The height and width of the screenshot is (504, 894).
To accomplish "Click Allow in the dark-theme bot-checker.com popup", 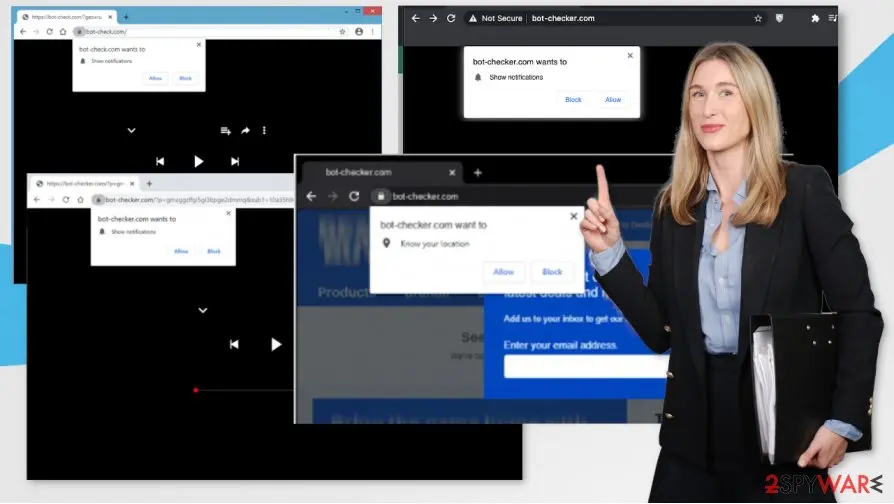I will (x=613, y=99).
